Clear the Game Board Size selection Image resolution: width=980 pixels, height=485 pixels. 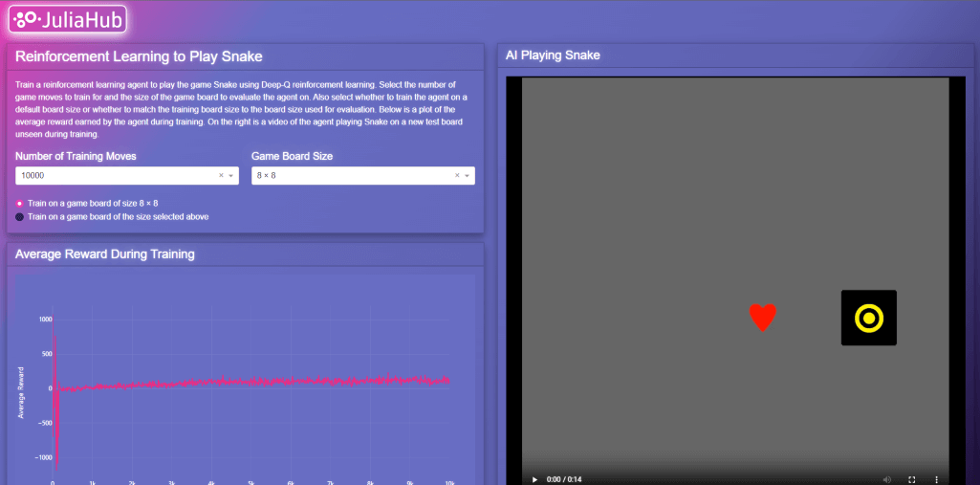[457, 176]
